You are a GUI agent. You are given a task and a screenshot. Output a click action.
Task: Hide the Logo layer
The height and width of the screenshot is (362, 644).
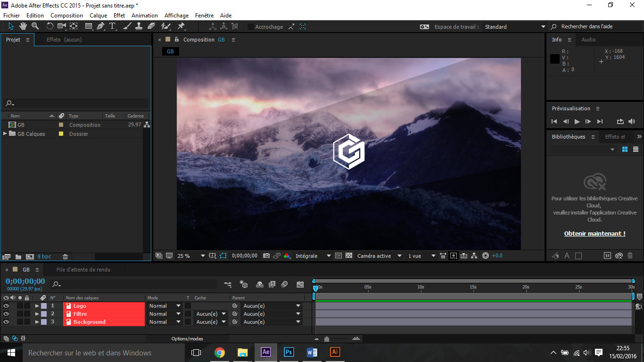point(6,306)
